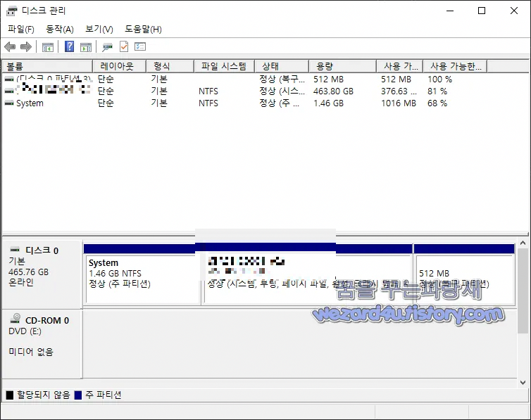Sort by the 용량 column header

pos(343,66)
